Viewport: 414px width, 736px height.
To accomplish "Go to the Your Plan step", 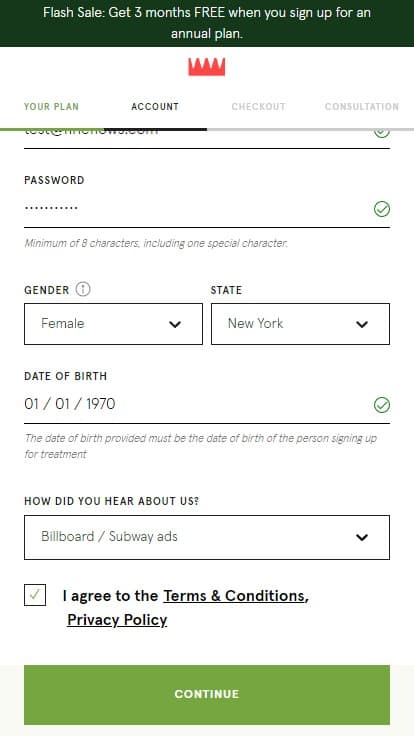I will click(51, 107).
